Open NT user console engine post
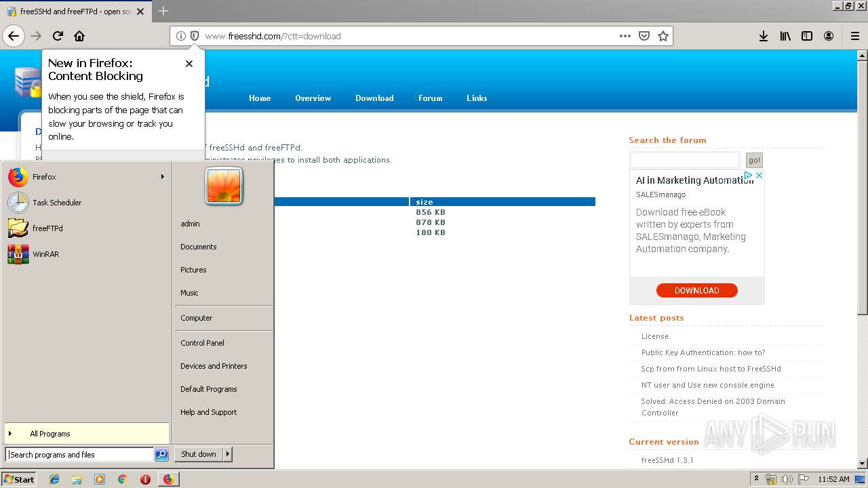This screenshot has height=488, width=868. (707, 385)
